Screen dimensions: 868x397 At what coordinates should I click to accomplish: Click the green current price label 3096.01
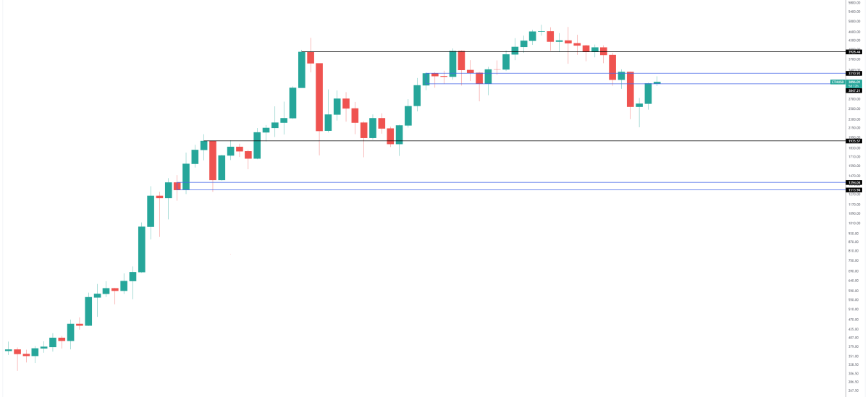pyautogui.click(x=854, y=82)
